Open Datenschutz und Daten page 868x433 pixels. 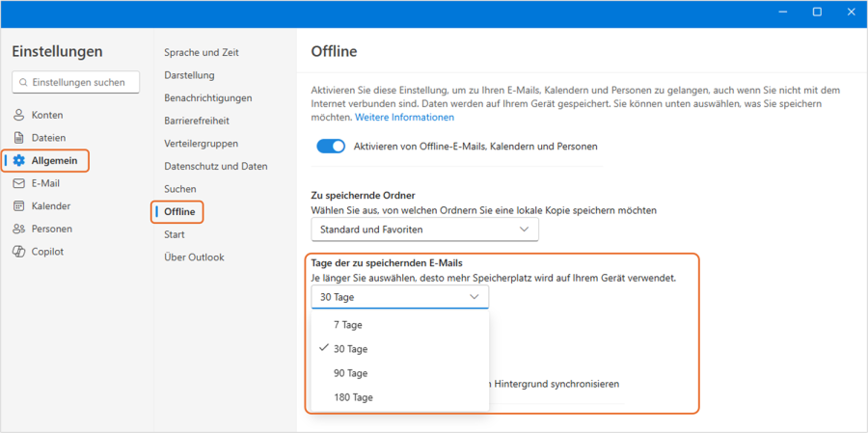tap(216, 166)
